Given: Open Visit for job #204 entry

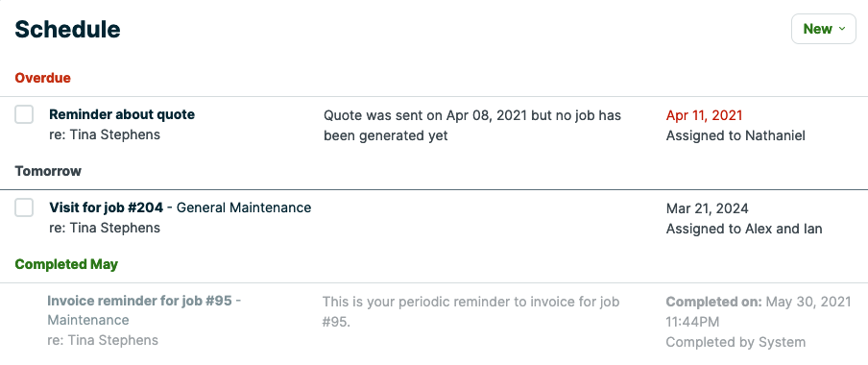Looking at the screenshot, I should 107,207.
